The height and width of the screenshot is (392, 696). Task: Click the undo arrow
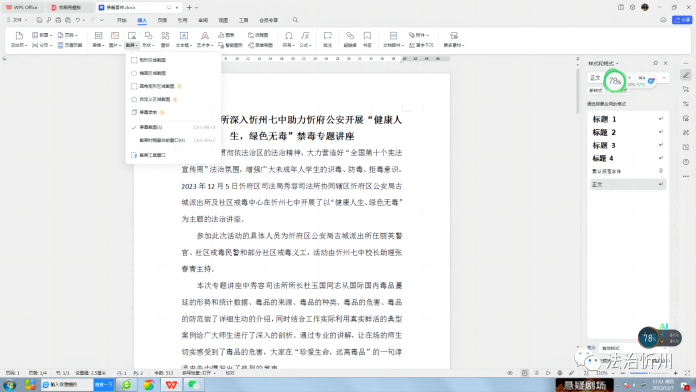[78, 20]
